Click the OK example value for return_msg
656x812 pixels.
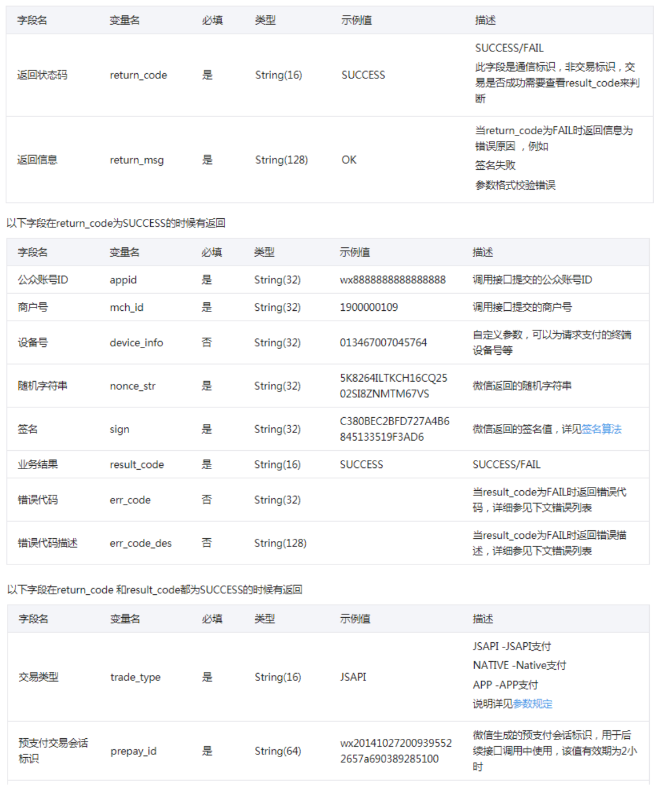pyautogui.click(x=349, y=160)
